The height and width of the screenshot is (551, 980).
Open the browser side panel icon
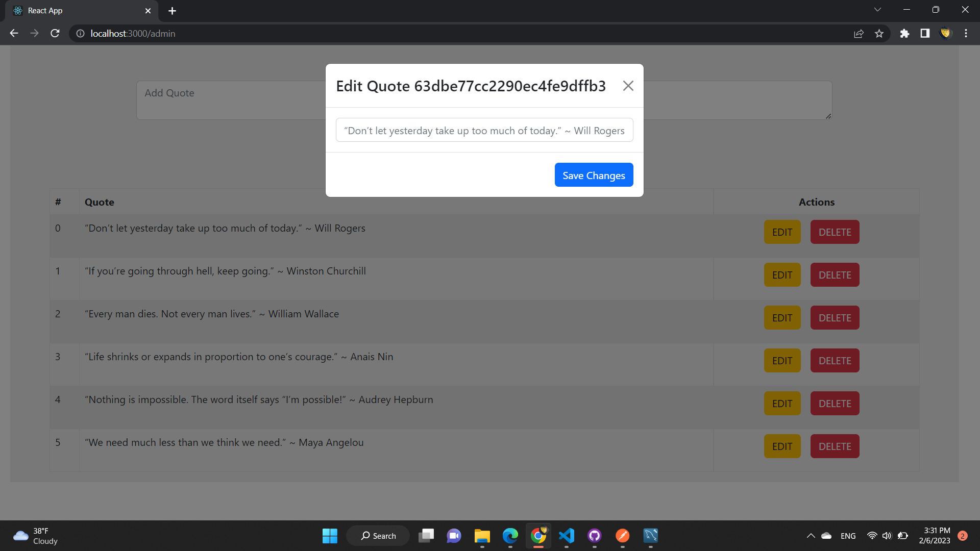coord(925,33)
